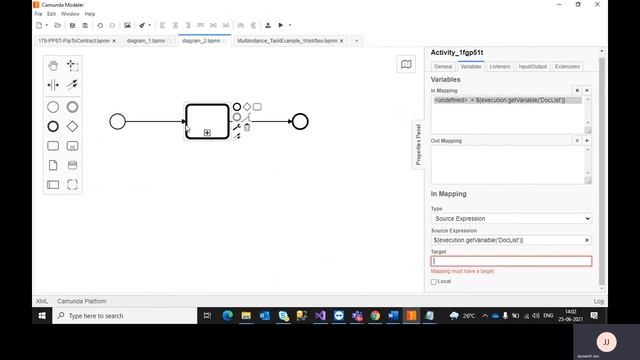Open the Log panel
Image resolution: width=640 pixels, height=360 pixels.
tap(599, 301)
